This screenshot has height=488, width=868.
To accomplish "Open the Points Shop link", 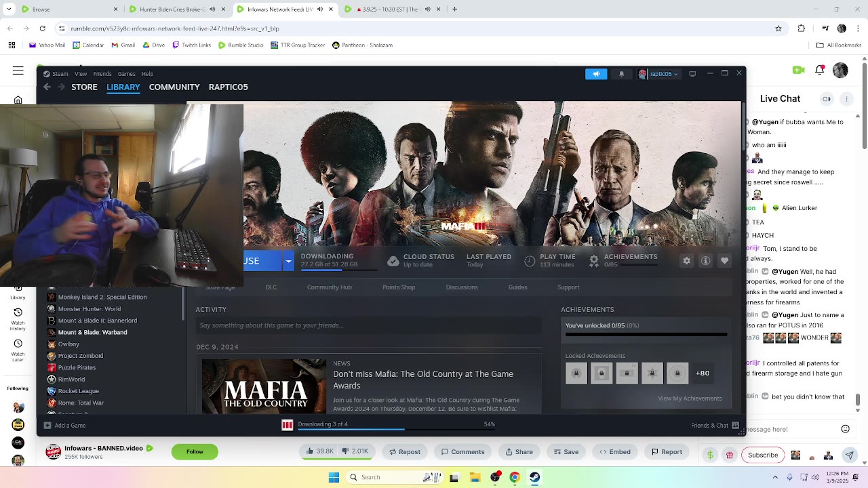I will click(399, 287).
